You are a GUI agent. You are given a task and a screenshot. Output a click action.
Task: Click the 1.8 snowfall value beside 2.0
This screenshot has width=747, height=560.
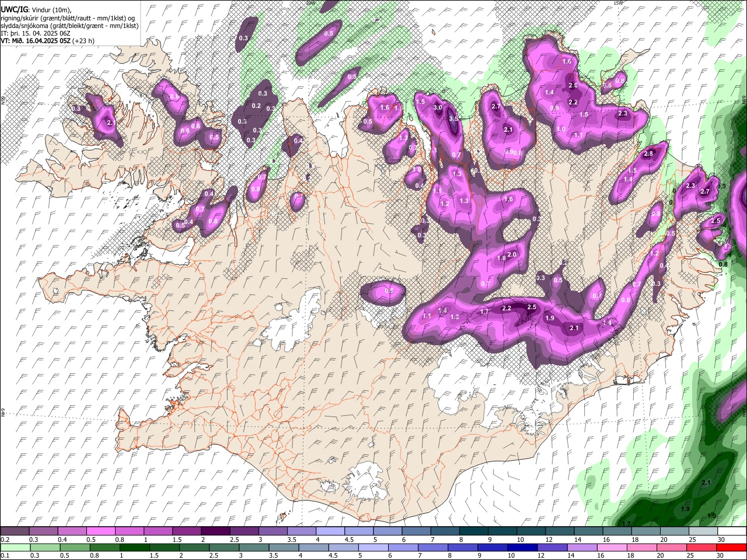501,258
